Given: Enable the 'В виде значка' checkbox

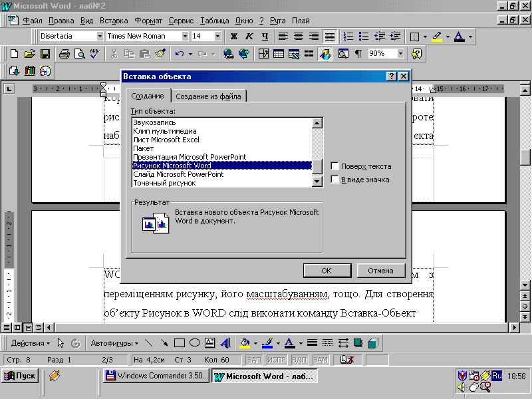Looking at the screenshot, I should [334, 179].
